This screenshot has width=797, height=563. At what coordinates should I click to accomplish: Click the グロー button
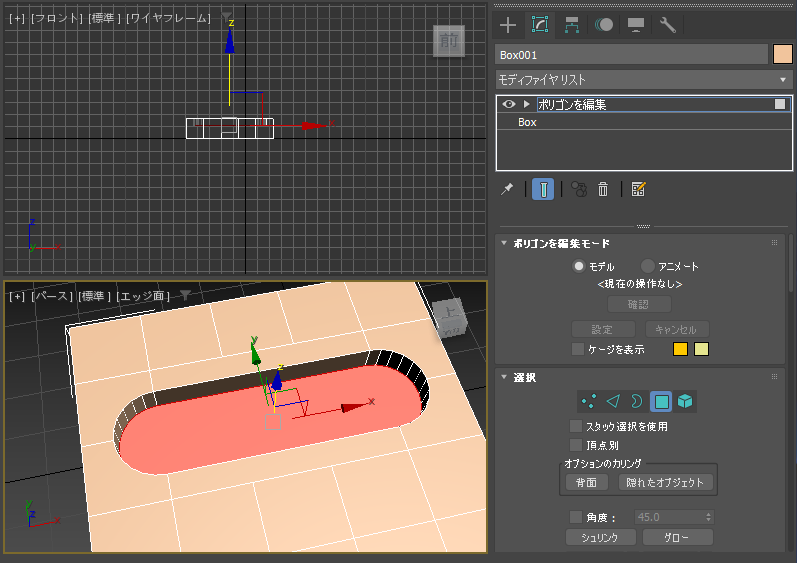click(x=678, y=538)
